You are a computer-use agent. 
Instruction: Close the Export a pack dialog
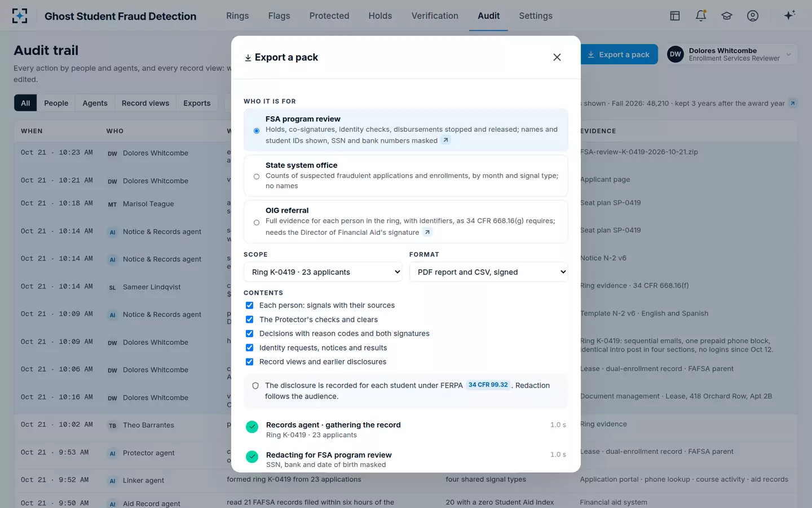(x=557, y=57)
